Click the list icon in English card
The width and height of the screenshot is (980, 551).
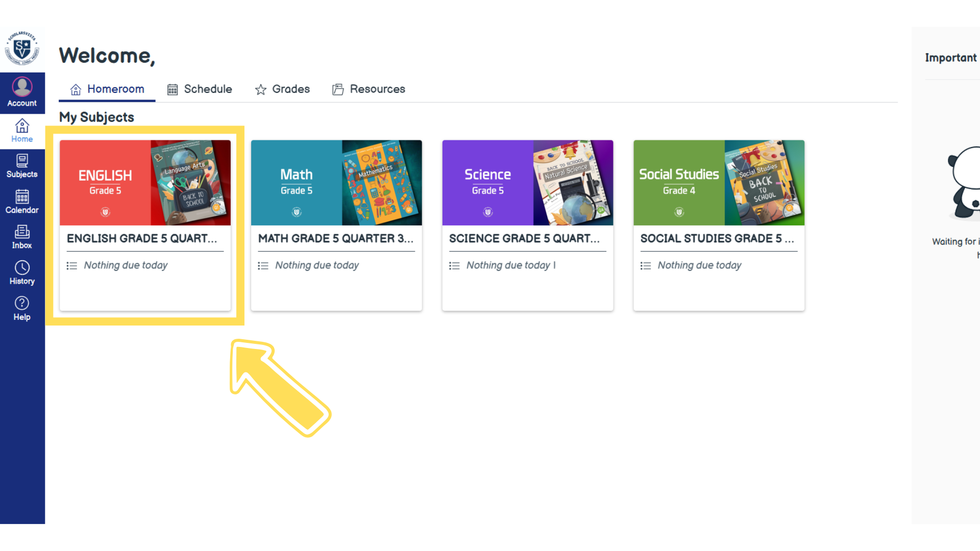click(x=72, y=266)
